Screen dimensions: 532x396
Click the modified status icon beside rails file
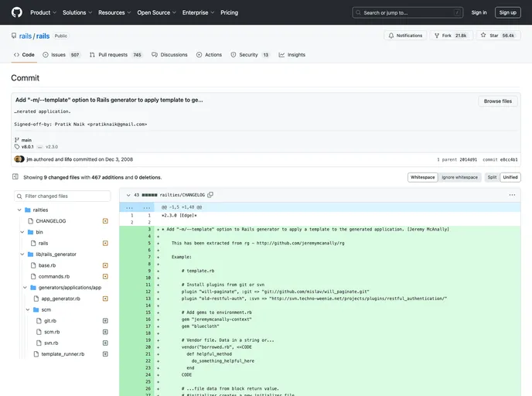click(x=105, y=243)
